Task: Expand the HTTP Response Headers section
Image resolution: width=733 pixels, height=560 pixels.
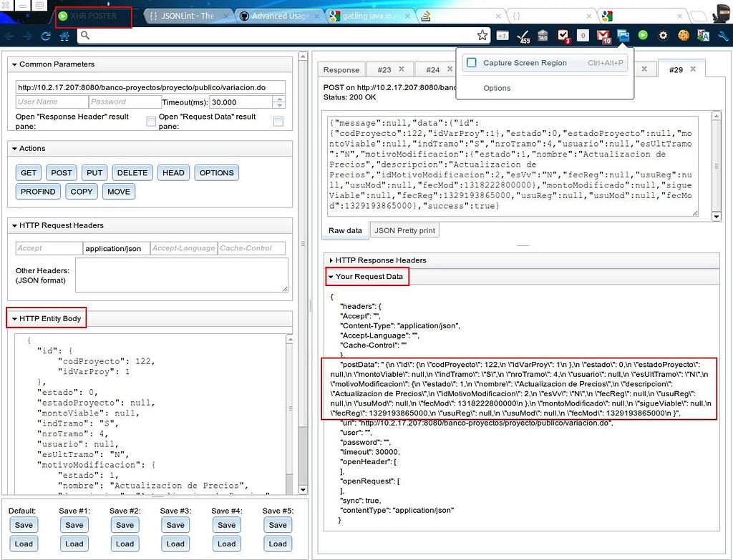Action: [x=331, y=260]
